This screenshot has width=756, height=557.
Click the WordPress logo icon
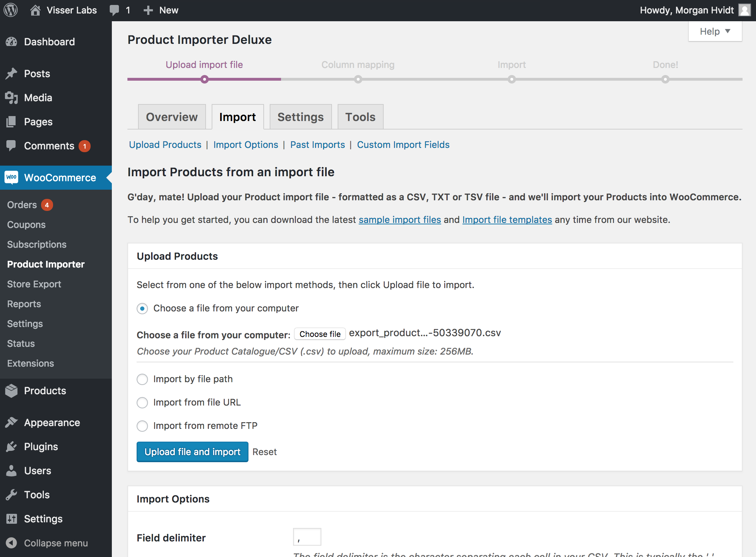tap(11, 10)
